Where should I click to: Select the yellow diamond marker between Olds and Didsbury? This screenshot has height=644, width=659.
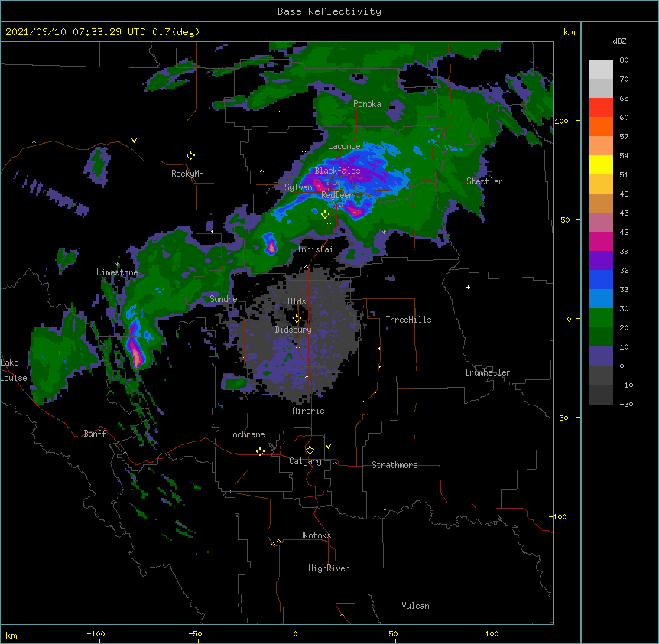297,318
